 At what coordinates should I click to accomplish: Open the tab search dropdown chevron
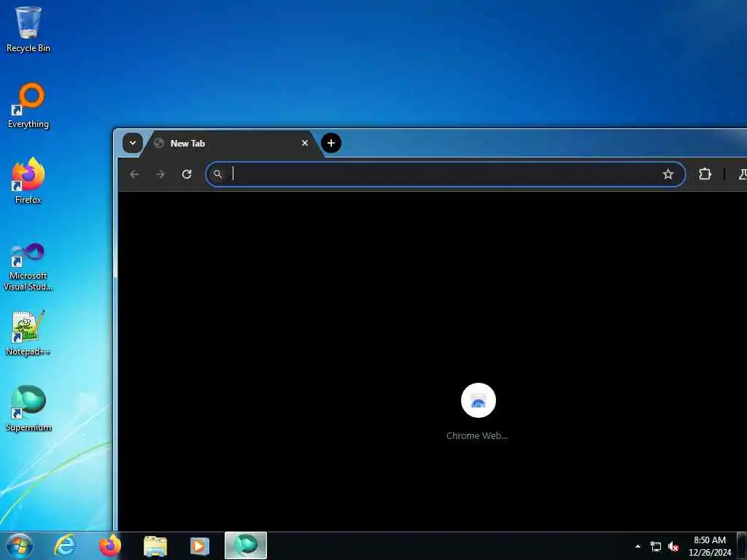coord(133,143)
